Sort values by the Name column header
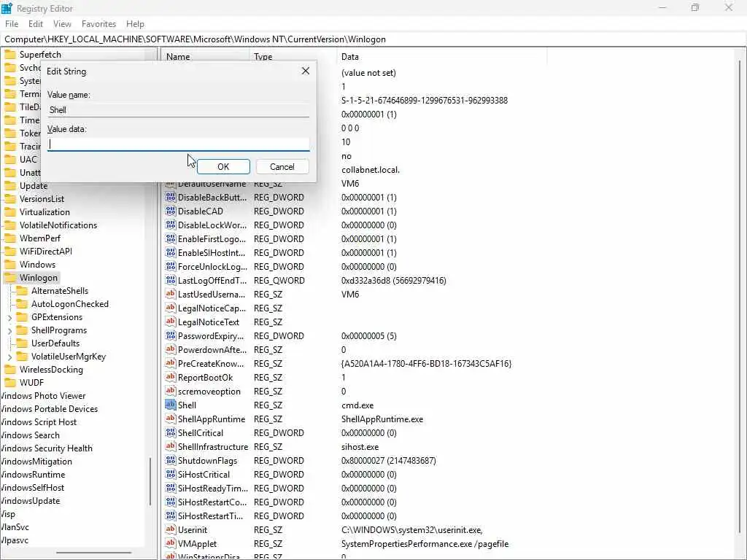This screenshot has height=560, width=747. coord(205,57)
